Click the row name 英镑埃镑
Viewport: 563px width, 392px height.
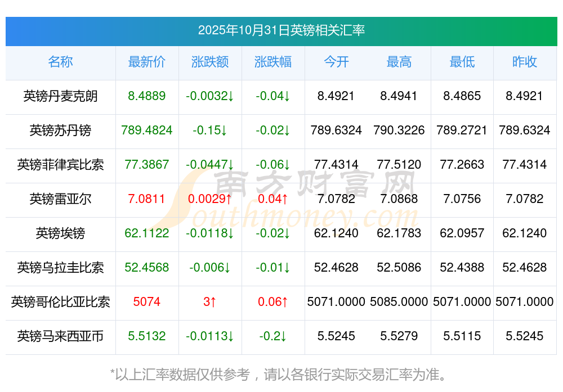(x=60, y=233)
